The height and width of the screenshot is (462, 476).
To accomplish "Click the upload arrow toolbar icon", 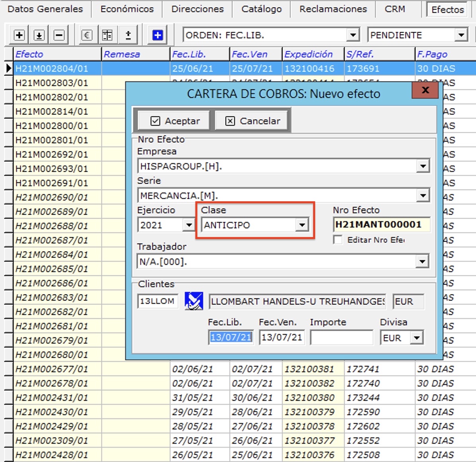I will [x=128, y=35].
